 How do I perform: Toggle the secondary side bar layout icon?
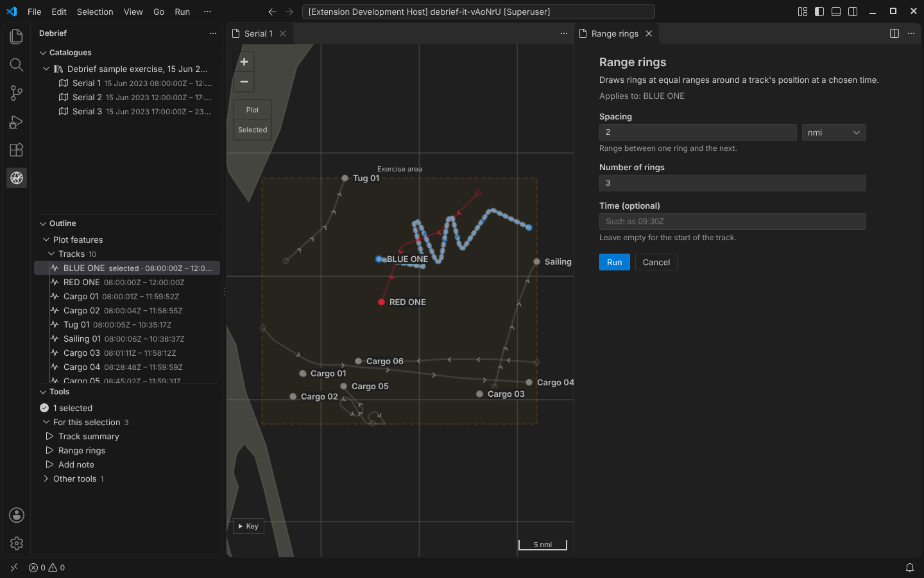click(853, 12)
